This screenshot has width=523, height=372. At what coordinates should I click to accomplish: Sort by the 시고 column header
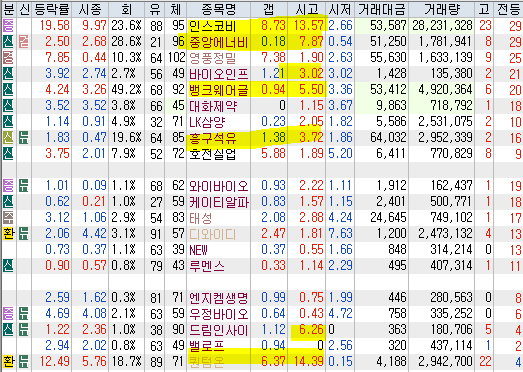pos(307,9)
